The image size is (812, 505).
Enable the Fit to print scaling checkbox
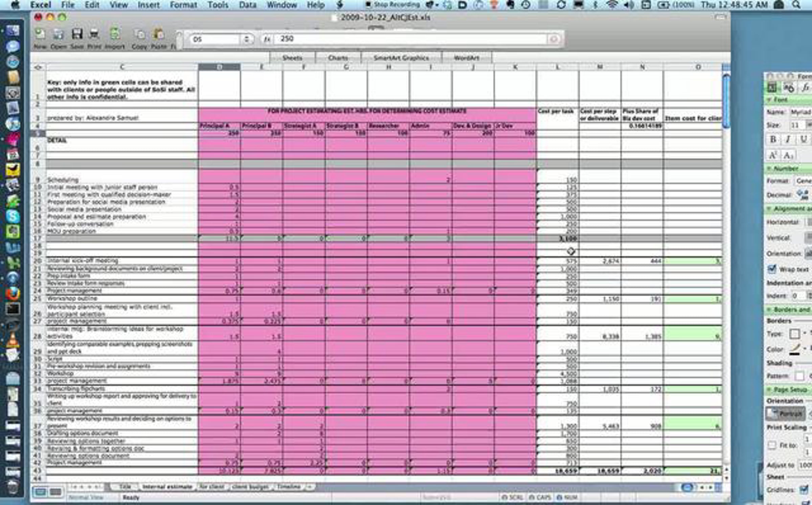[x=772, y=445]
